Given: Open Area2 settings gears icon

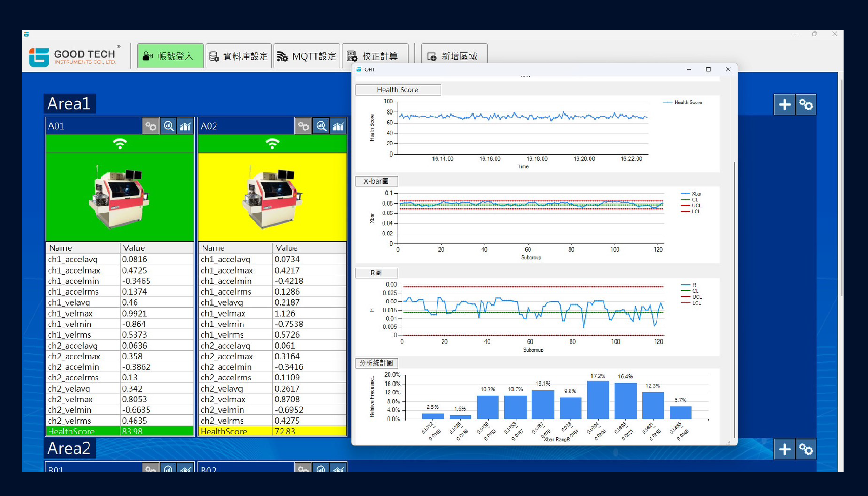Looking at the screenshot, I should point(806,449).
